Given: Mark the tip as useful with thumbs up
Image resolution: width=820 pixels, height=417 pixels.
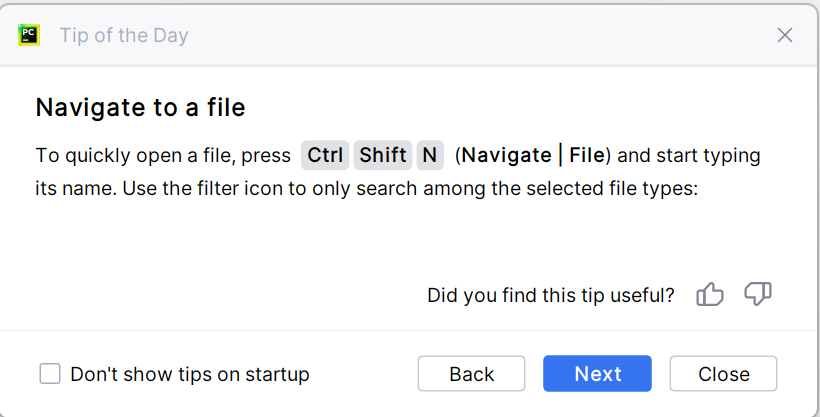Looking at the screenshot, I should click(x=710, y=295).
